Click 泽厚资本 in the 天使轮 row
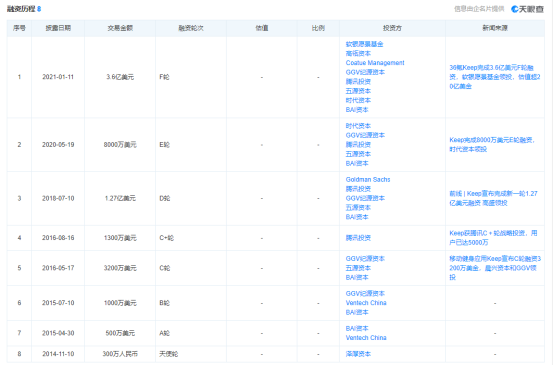 (358, 354)
